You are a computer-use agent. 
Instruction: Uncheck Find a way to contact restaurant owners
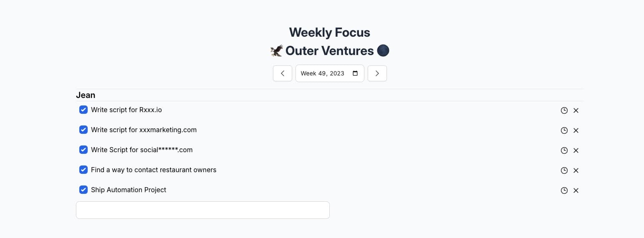(x=83, y=170)
